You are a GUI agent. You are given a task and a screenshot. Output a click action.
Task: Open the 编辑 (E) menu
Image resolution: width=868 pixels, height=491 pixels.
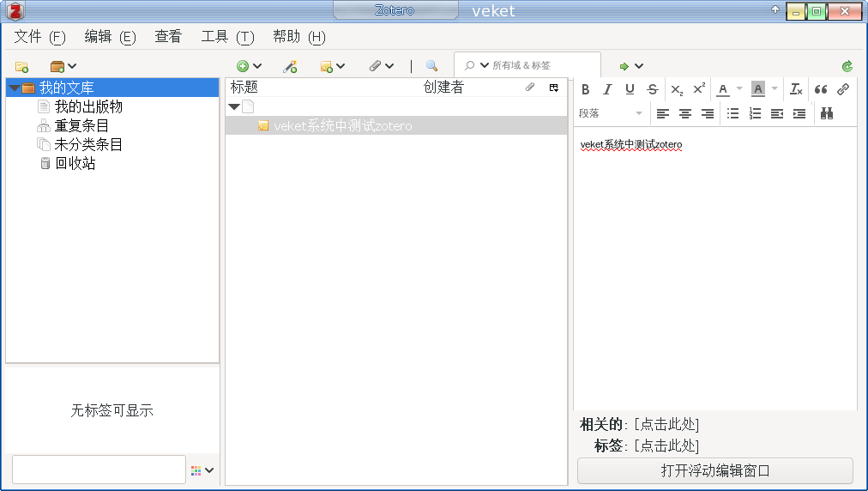coord(110,37)
